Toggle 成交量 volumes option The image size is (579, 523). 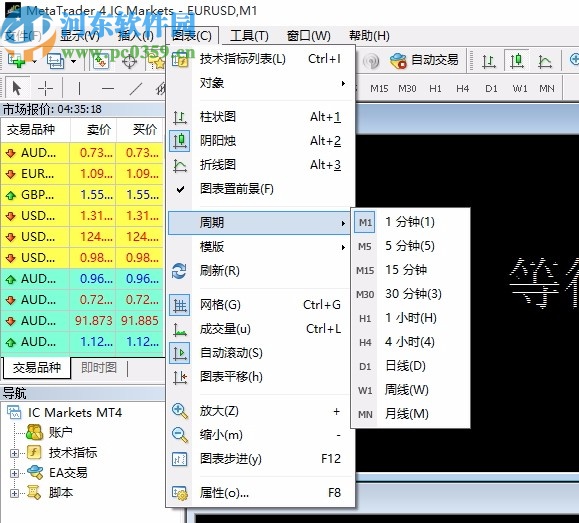click(260, 329)
